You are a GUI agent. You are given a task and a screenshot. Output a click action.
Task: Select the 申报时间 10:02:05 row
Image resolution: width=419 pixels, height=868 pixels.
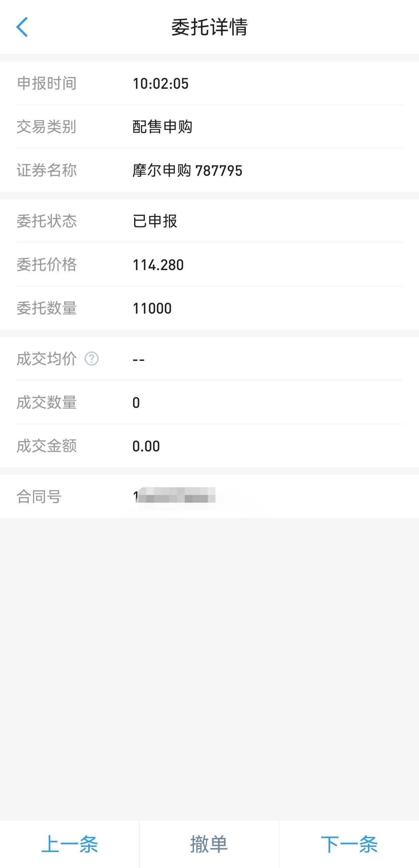coord(209,83)
